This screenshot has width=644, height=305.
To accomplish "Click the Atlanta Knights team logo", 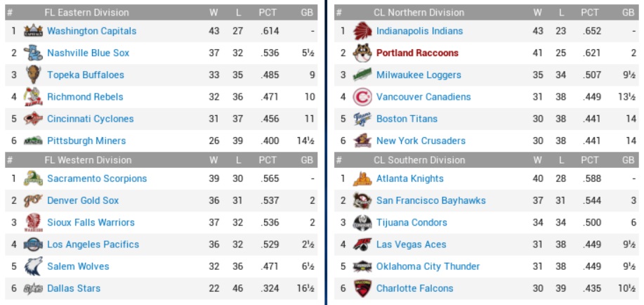I will (362, 179).
